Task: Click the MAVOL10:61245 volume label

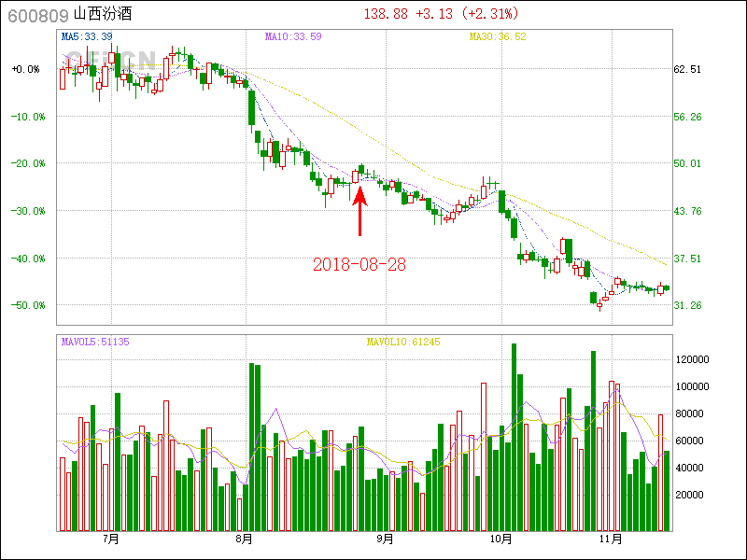Action: (x=403, y=342)
